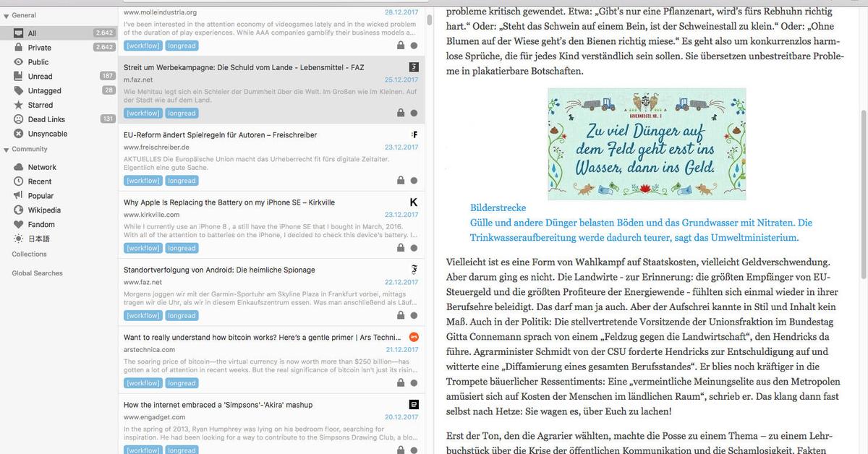Click the 23.12.2017 date on EU-Reform bookmark

coord(401,147)
